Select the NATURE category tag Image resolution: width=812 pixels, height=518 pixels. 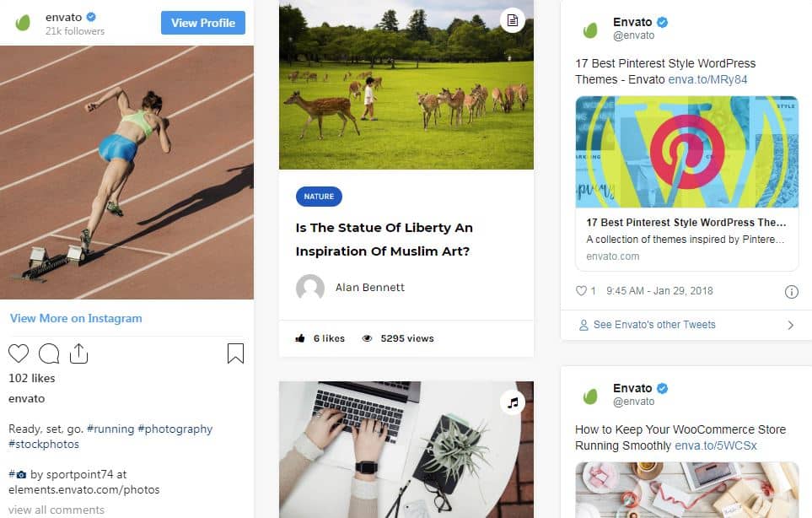click(x=319, y=197)
